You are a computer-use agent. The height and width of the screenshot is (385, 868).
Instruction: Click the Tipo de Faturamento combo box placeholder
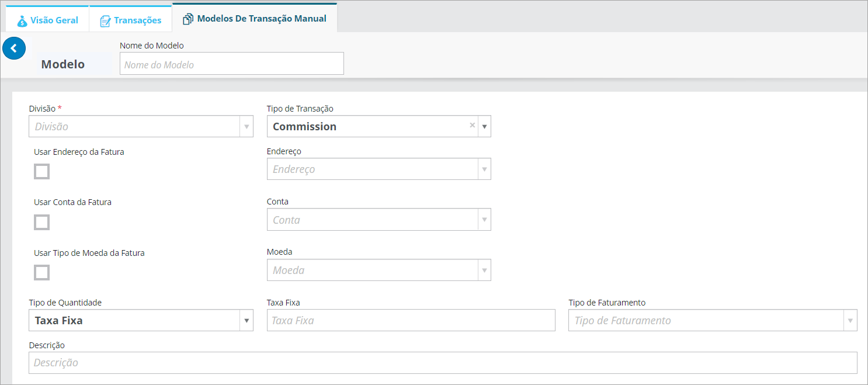(x=623, y=320)
